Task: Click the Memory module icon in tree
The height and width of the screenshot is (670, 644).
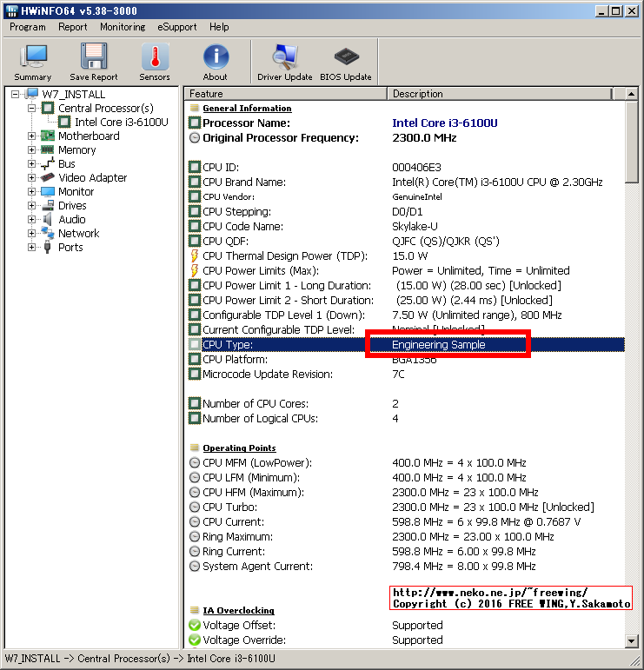Action: pyautogui.click(x=48, y=150)
